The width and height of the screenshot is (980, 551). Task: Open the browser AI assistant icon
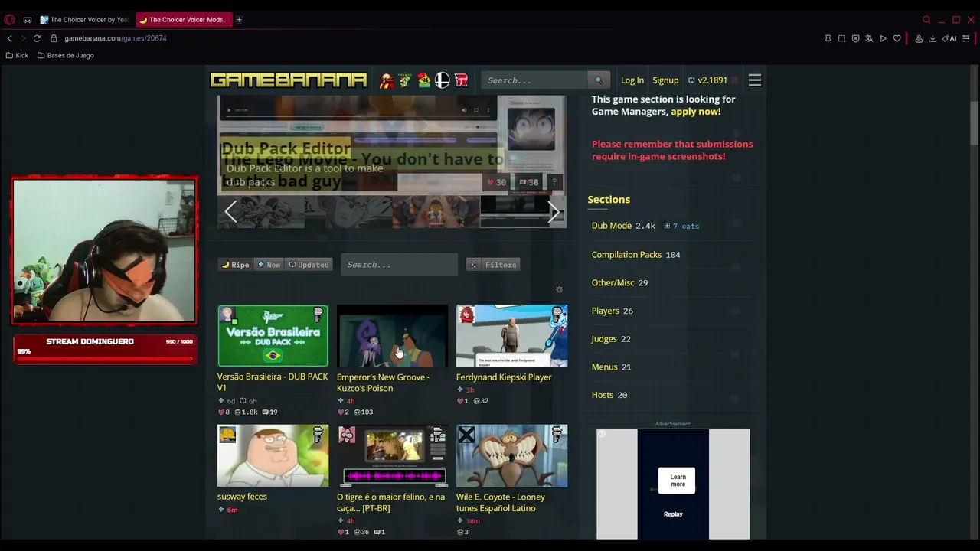click(x=949, y=38)
